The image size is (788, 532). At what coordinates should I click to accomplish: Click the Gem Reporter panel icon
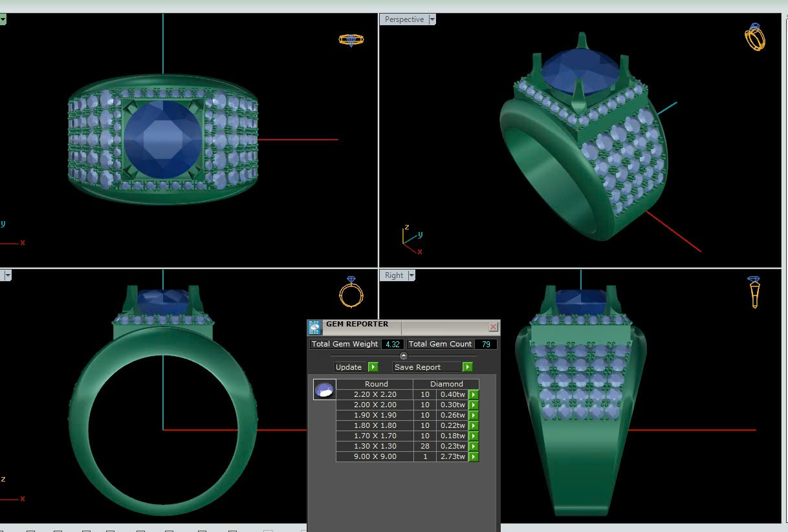pos(314,327)
